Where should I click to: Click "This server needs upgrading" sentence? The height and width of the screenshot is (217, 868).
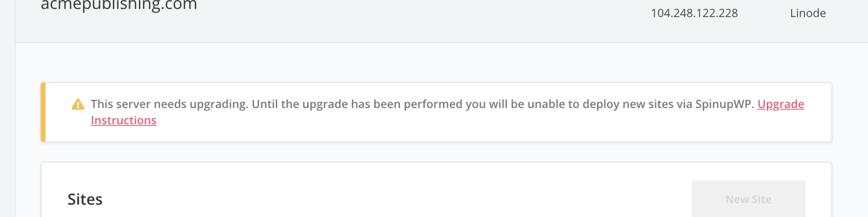click(x=169, y=104)
